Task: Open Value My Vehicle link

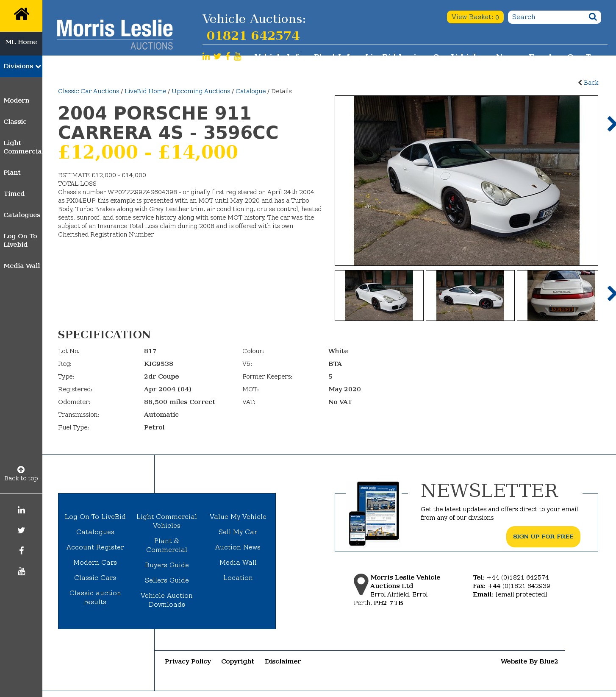Action: [x=238, y=517]
